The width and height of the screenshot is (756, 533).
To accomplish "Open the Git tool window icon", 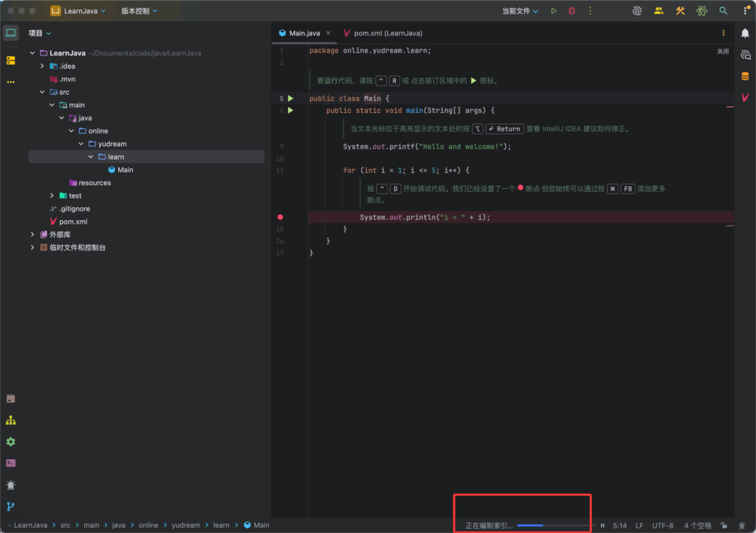I will (10, 506).
